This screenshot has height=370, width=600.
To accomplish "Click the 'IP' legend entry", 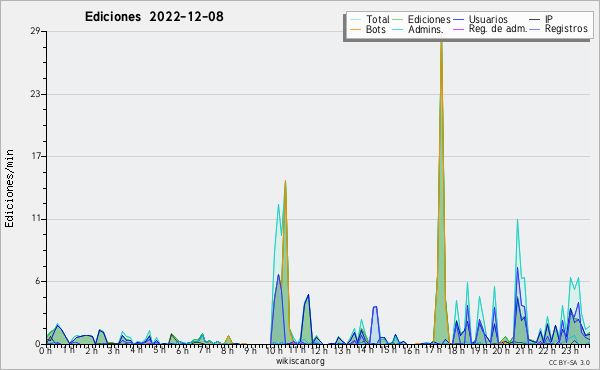I will coord(549,19).
